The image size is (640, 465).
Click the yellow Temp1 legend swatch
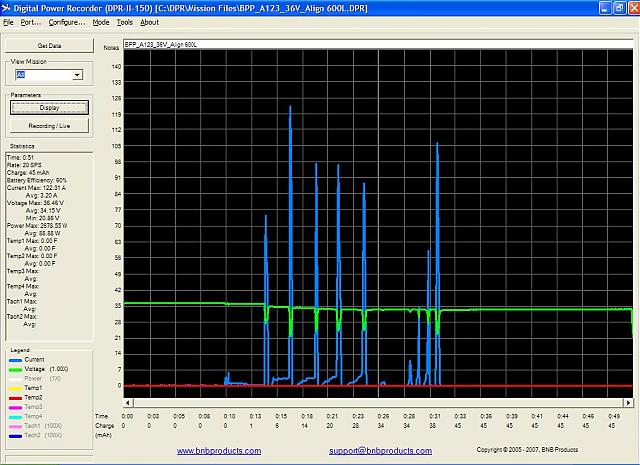point(14,388)
